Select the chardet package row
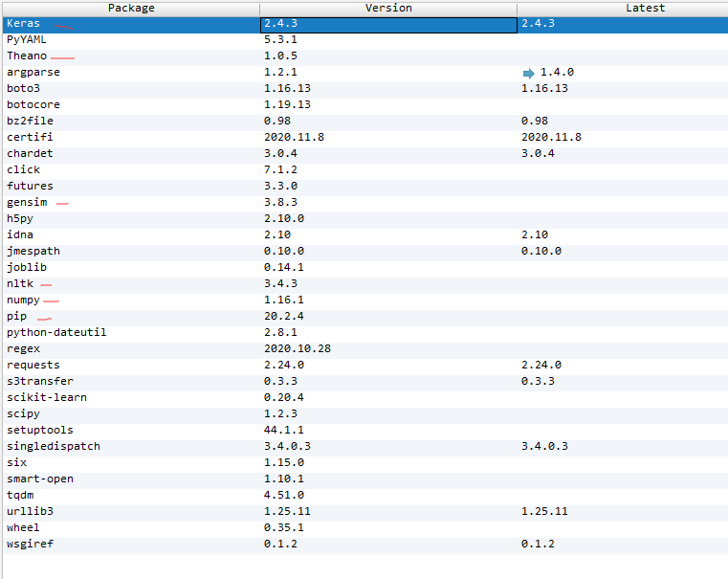Viewport: 728px width, 579px height. coord(364,155)
